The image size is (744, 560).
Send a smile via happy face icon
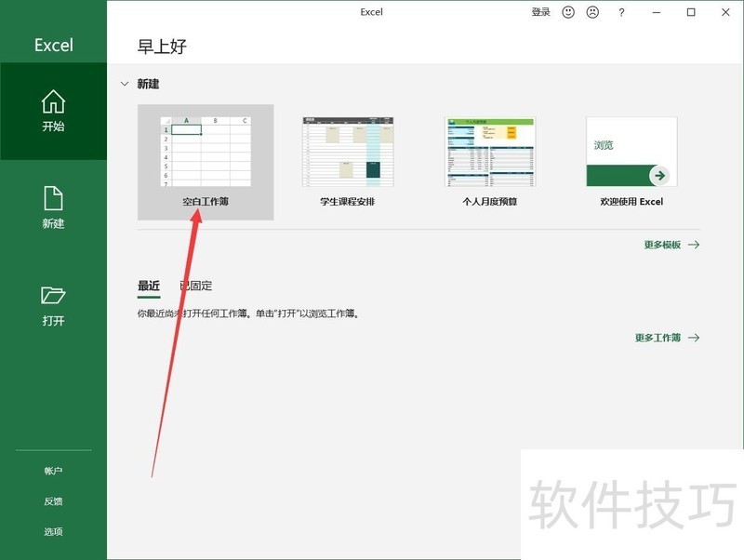tap(568, 12)
